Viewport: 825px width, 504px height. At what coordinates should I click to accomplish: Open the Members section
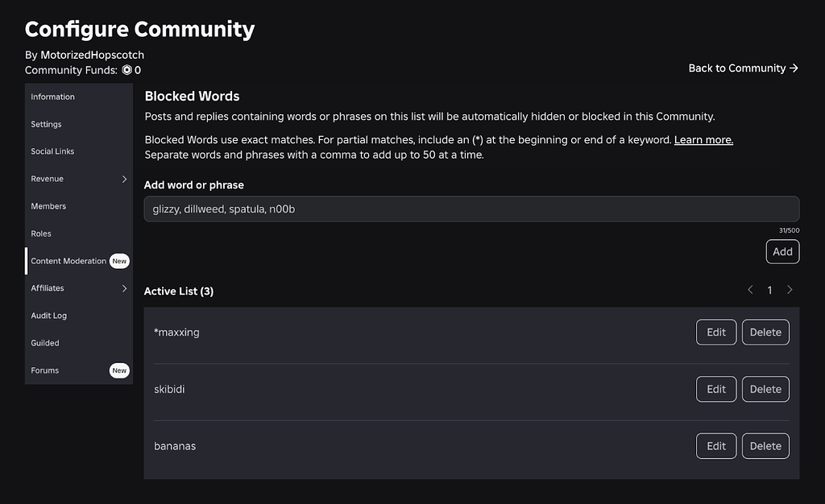[48, 206]
